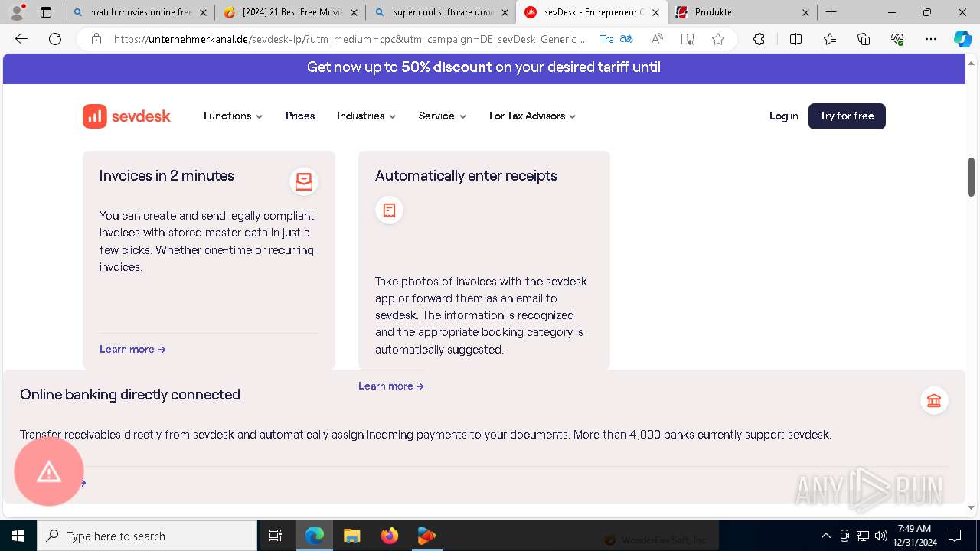Expand the Industries menu
Viewport: 980px width, 551px height.
(367, 116)
